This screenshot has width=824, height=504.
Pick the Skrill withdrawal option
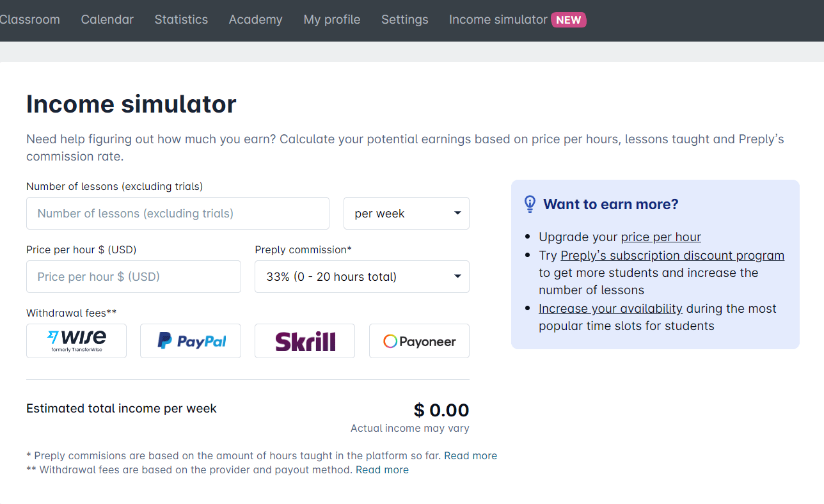point(305,341)
